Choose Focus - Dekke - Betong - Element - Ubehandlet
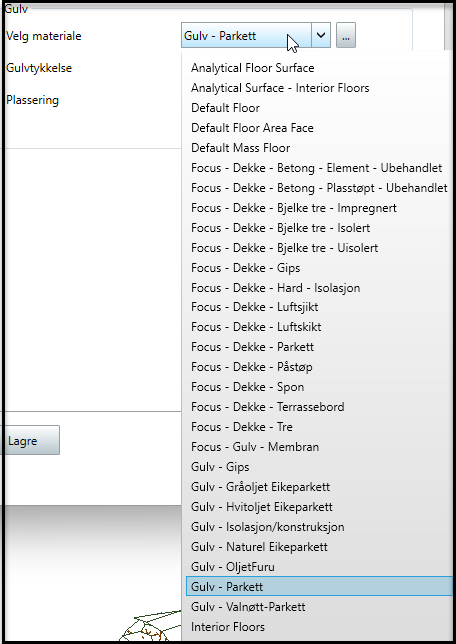 point(318,168)
